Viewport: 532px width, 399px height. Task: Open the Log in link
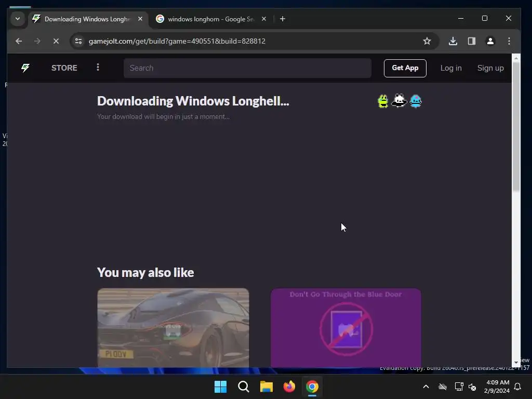tap(451, 68)
